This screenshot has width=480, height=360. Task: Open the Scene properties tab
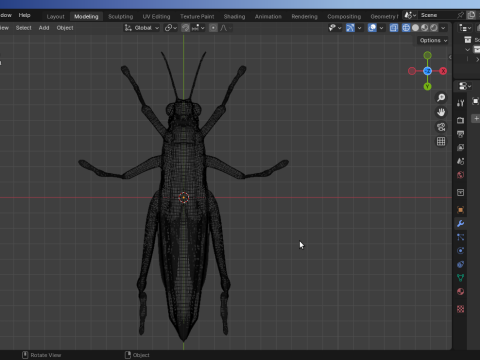point(461,161)
